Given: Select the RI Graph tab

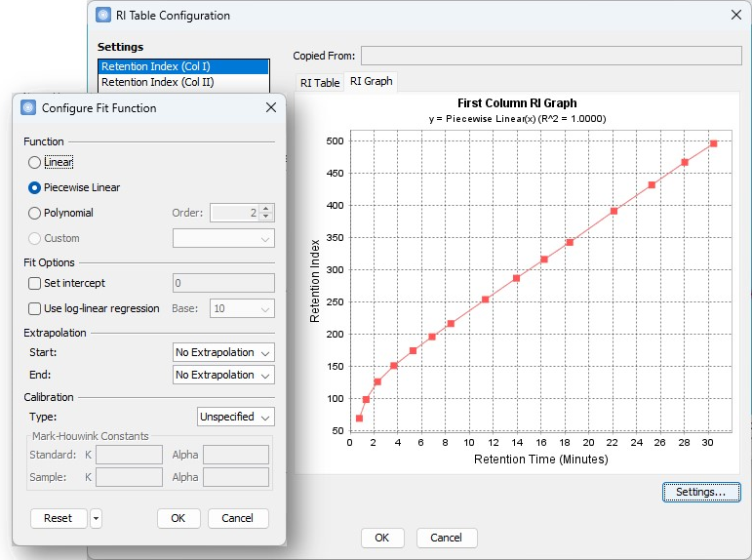Looking at the screenshot, I should point(371,82).
